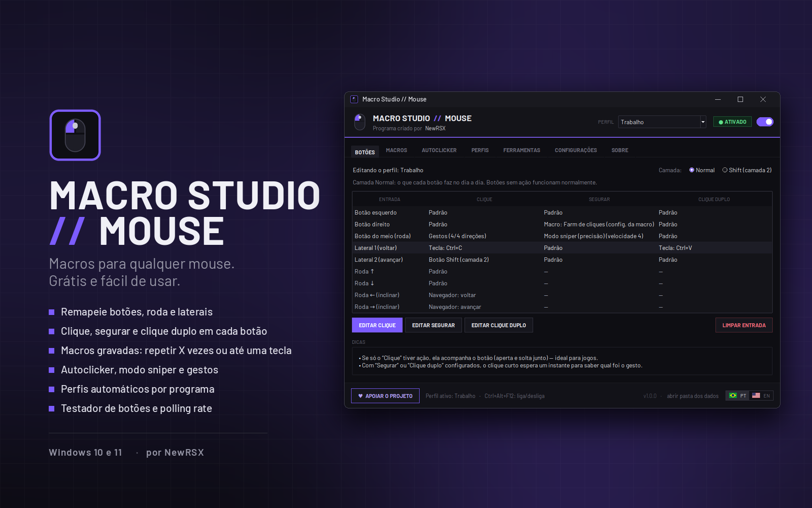Screen dimensions: 812x508
Task: Select the 'Lateral 2 (avançar)' row
Action: point(562,260)
